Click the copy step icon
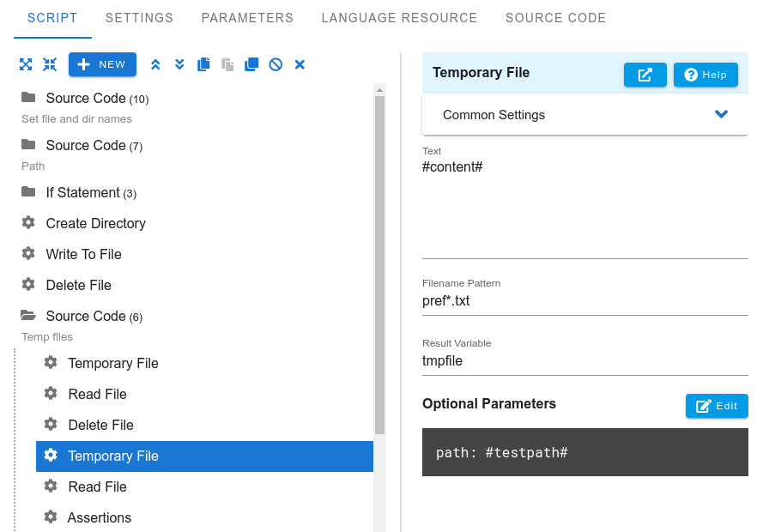Viewport: 763px width, 532px height. click(x=203, y=64)
